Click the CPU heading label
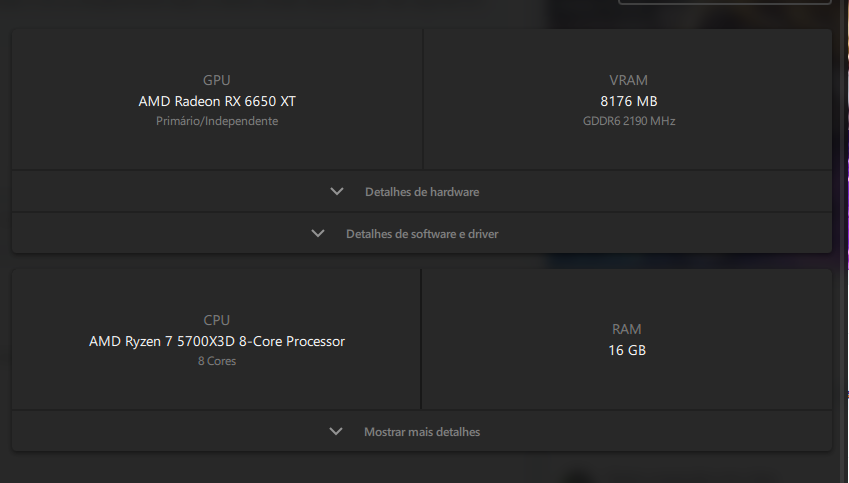Image resolution: width=849 pixels, height=483 pixels. tap(217, 320)
